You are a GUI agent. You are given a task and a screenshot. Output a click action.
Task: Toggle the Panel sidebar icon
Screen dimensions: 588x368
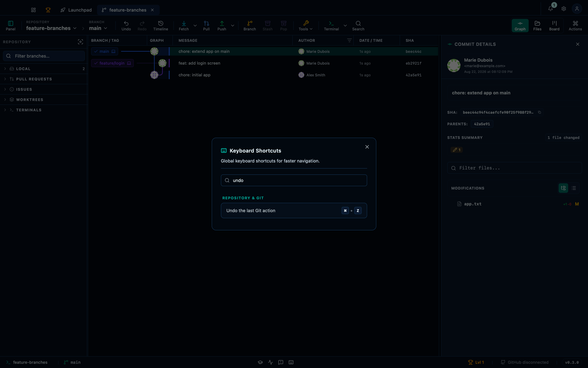[10, 26]
